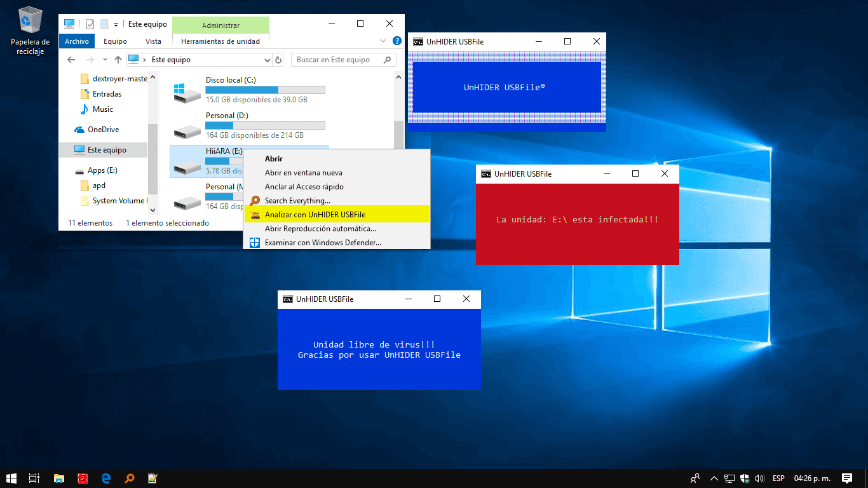The height and width of the screenshot is (488, 868).
Task: Click "1 elemento seleccionado" status text
Action: coord(167,223)
